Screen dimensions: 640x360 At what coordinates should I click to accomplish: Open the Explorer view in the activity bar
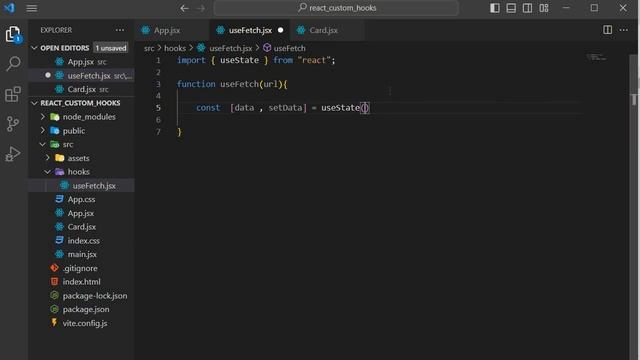[13, 34]
